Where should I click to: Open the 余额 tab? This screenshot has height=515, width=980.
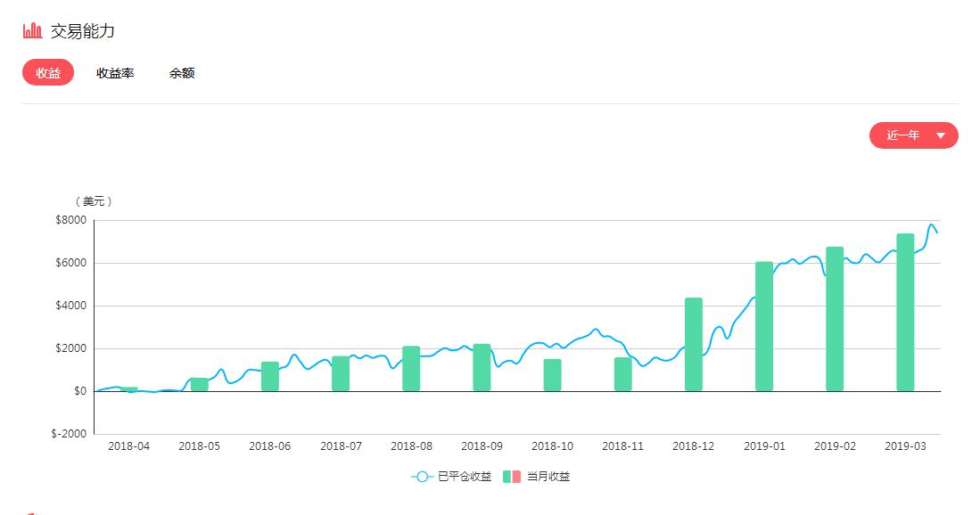coord(182,73)
